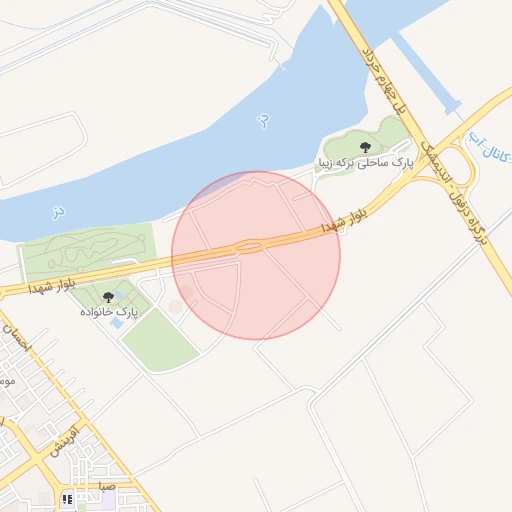512x512 pixels.
Task: Select the restaurant icon near صبا street
Action: 67,499
